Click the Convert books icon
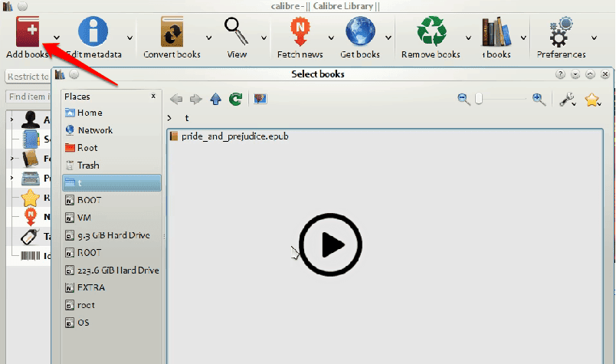This screenshot has width=616, height=364. (x=172, y=31)
